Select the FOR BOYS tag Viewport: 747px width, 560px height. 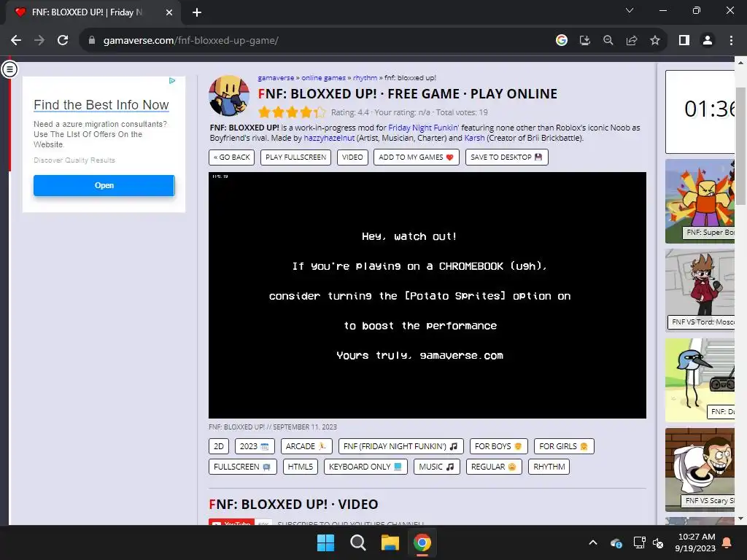[x=499, y=446]
